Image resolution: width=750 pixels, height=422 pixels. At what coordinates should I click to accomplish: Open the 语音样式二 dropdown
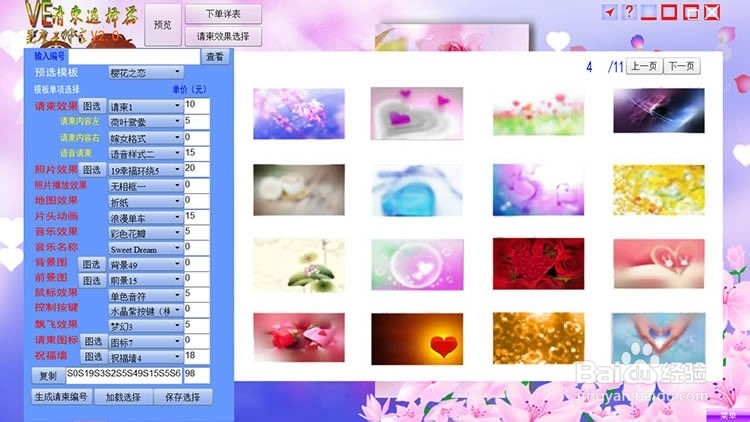[145, 154]
